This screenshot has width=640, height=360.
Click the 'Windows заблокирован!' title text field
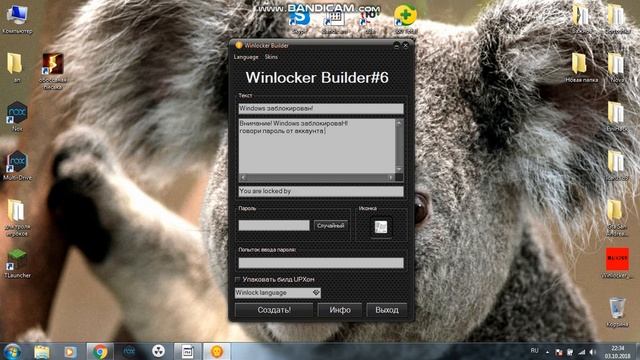tap(321, 109)
